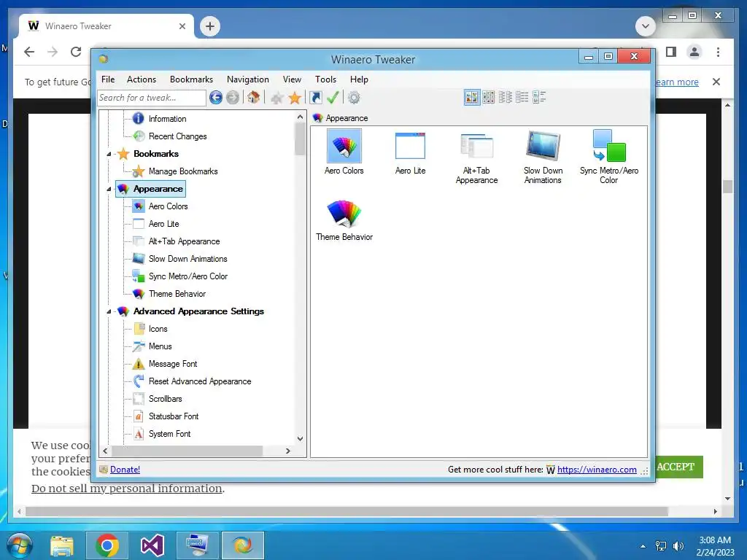
Task: Select Alt+Tab Appearance in the tree
Action: click(184, 241)
